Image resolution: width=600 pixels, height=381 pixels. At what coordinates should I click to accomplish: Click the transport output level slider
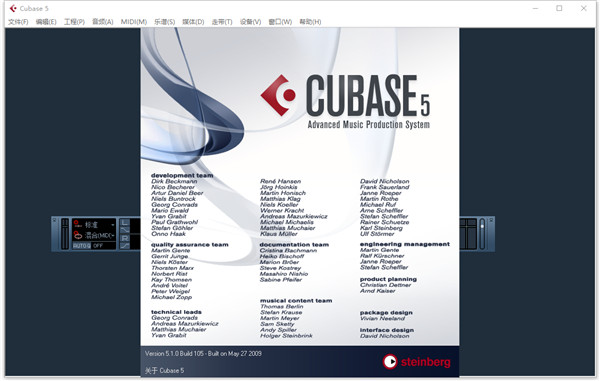tap(482, 233)
